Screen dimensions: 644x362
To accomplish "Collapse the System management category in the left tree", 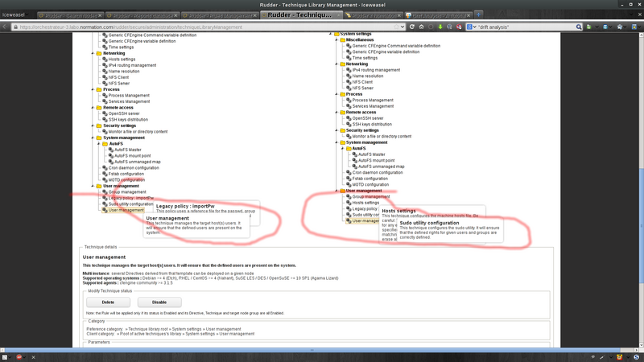I will point(93,138).
